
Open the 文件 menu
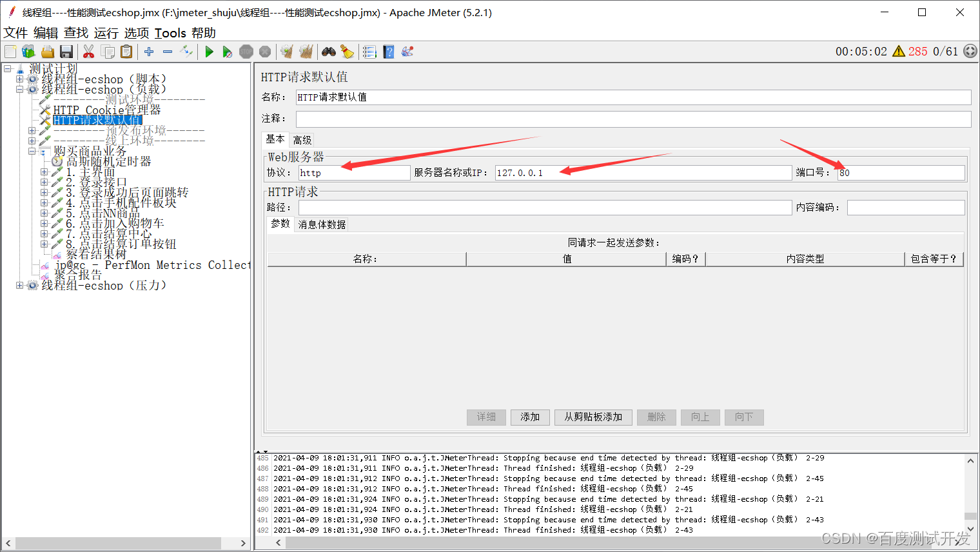15,33
